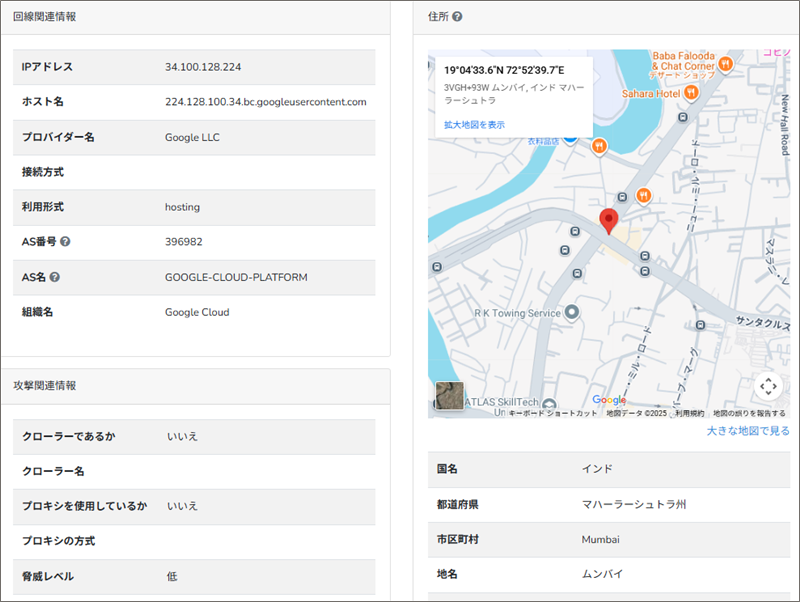
Task: Click 地図の誤りを報告する link
Action: (x=749, y=413)
